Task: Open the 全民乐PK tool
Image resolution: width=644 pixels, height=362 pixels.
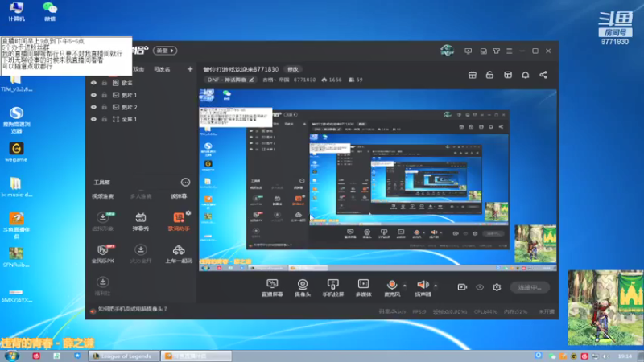Action: point(103,253)
